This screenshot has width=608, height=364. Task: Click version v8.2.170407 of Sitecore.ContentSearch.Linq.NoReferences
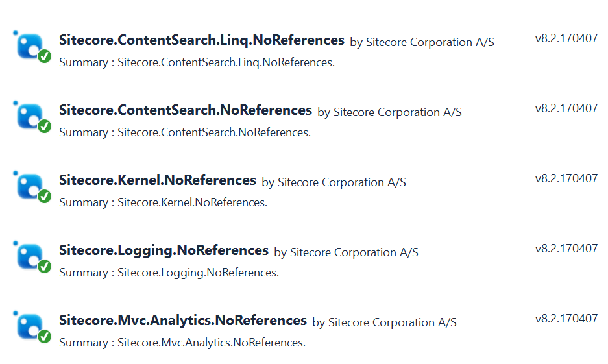[x=566, y=38]
